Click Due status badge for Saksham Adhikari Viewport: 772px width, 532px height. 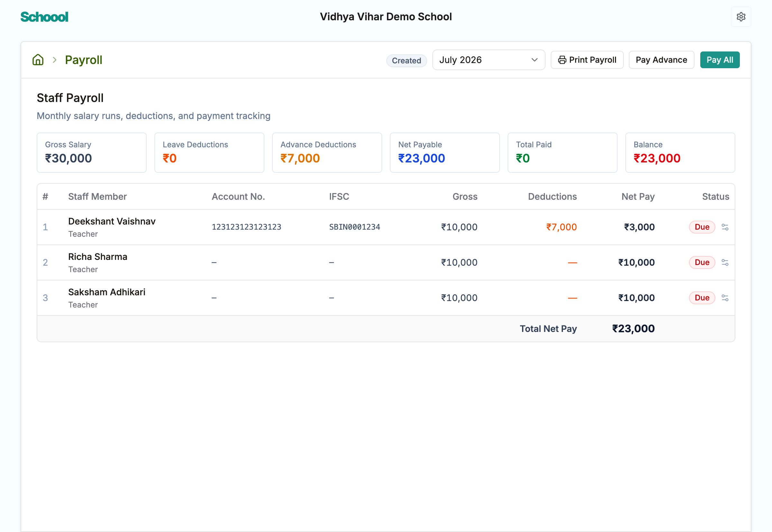pos(702,298)
